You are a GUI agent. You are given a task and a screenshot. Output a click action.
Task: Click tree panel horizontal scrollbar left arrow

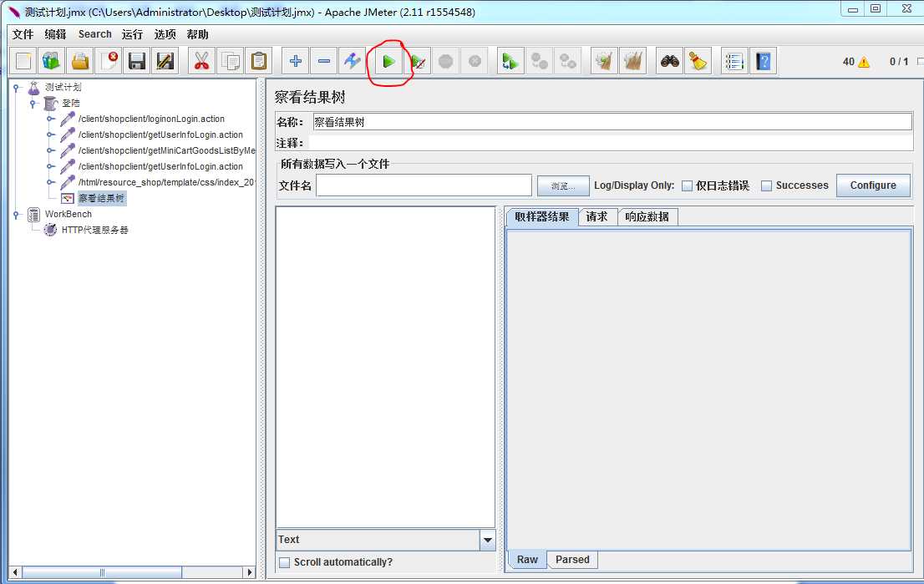(16, 572)
